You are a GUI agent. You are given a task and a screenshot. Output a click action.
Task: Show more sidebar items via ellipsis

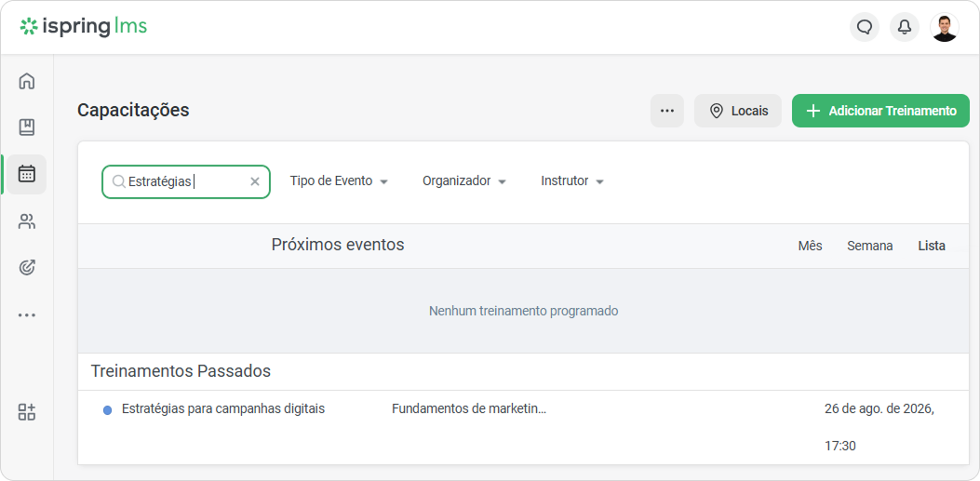pos(26,314)
